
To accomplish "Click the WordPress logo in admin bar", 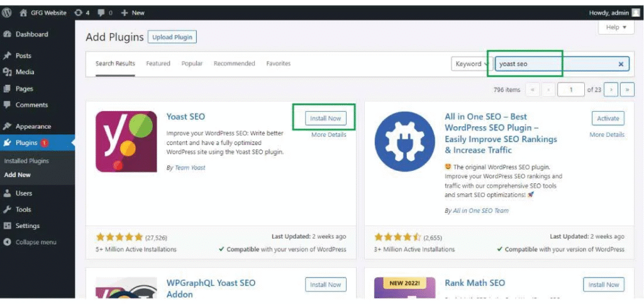I will pyautogui.click(x=6, y=13).
